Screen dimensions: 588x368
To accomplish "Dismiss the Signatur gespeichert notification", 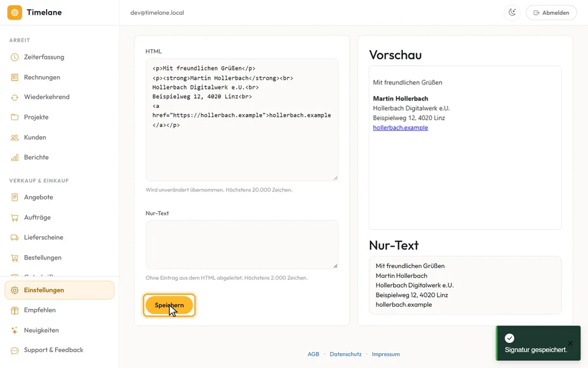I will [570, 343].
